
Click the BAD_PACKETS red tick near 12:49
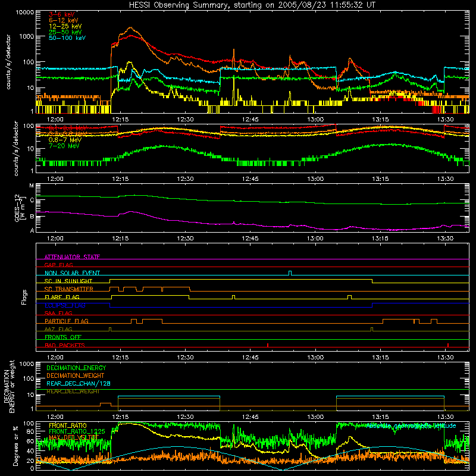pos(267,345)
